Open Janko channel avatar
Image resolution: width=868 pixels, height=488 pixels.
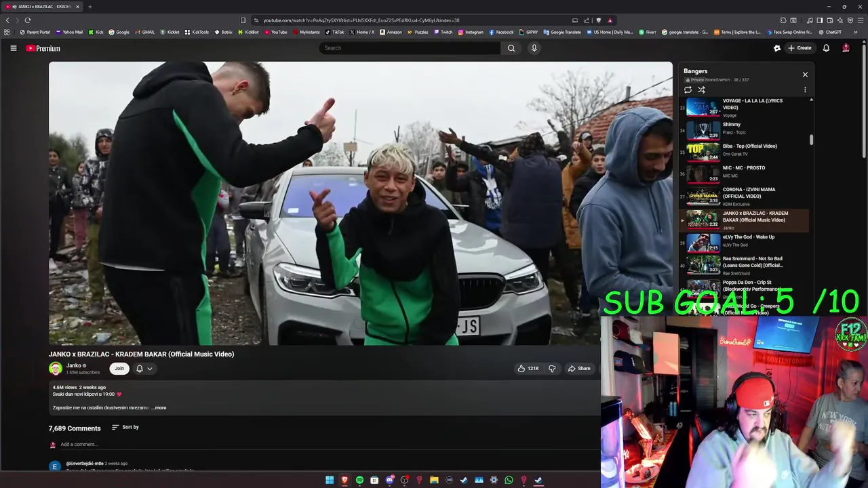coord(56,369)
